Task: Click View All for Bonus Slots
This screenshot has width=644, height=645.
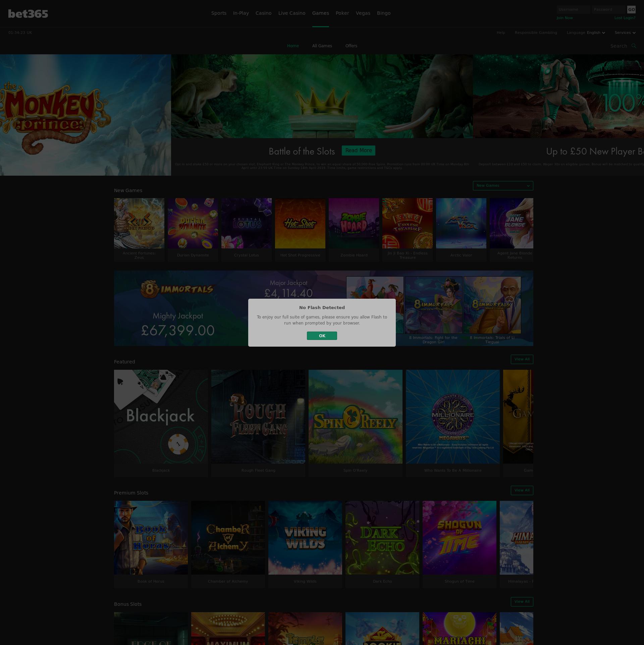Action: coord(522,602)
